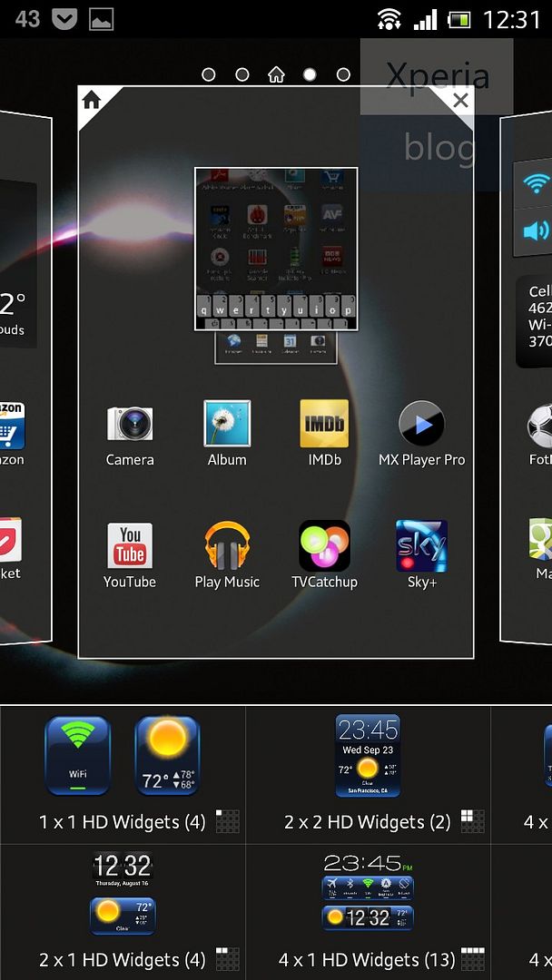Screen dimensions: 552x980
Task: Tap the weather widget on left pane
Action: [x=17, y=264]
